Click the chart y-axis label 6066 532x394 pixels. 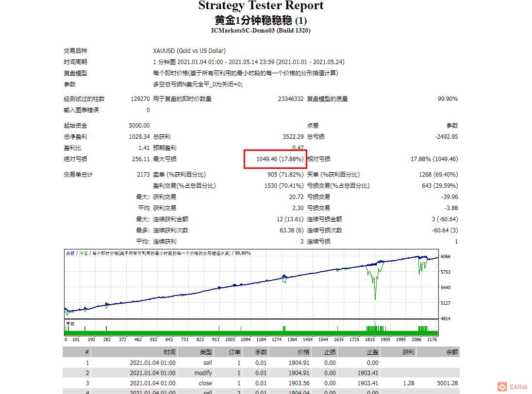click(446, 257)
